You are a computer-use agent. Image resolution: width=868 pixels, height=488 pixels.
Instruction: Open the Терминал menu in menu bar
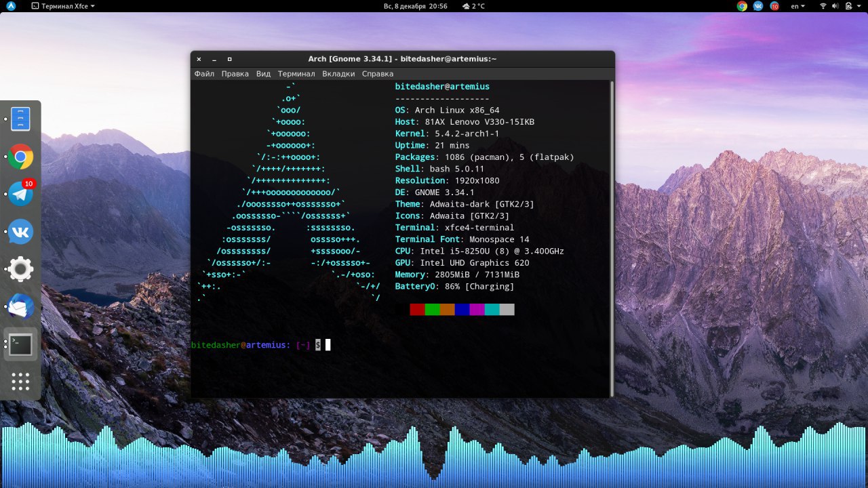[296, 74]
